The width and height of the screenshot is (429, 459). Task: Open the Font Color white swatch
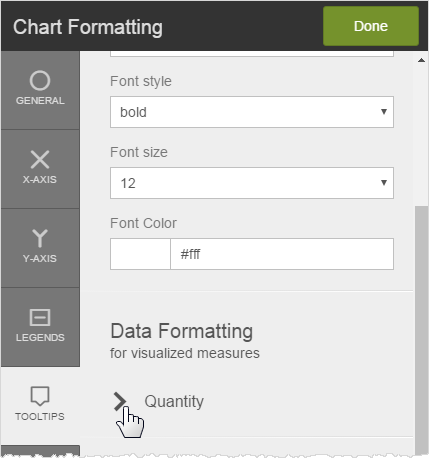(x=140, y=254)
